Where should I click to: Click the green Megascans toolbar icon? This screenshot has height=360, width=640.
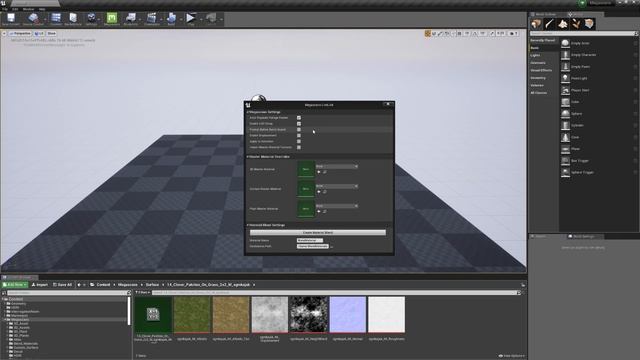click(x=111, y=18)
